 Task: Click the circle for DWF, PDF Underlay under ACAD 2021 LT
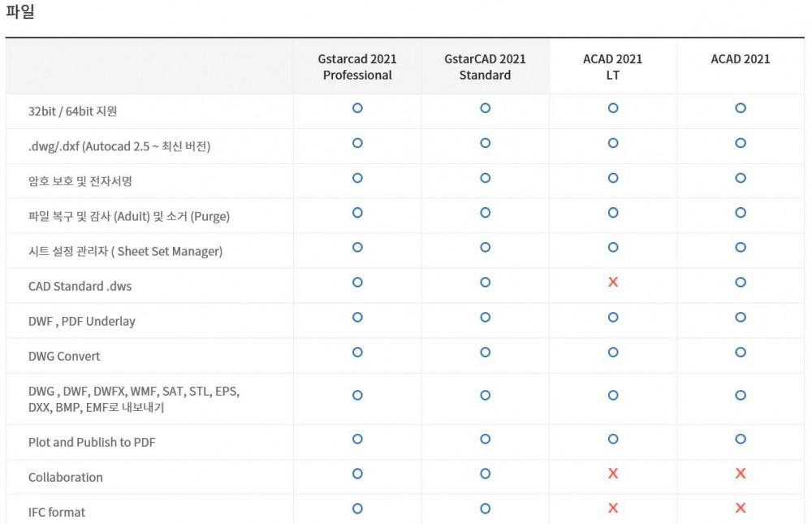(x=613, y=317)
